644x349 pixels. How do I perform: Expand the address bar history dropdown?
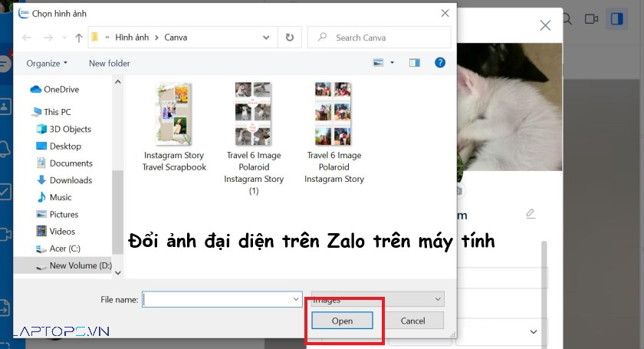266,38
